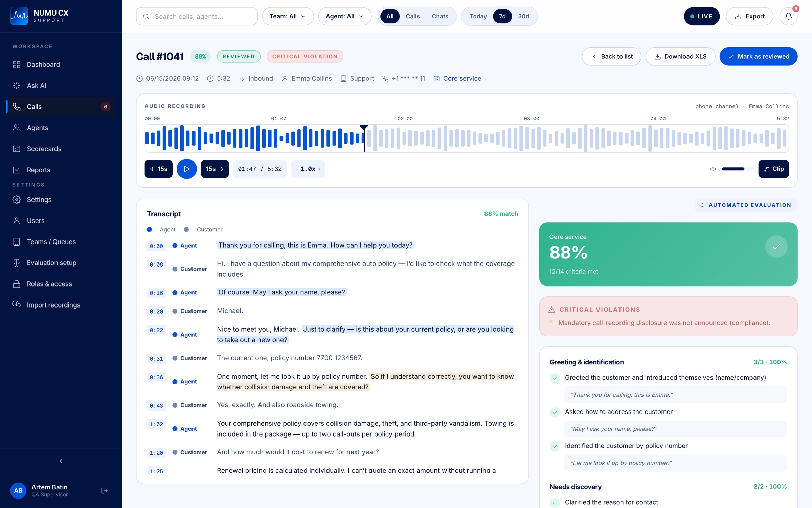Switch the date range to Today
The width and height of the screenshot is (812, 508).
tap(478, 16)
